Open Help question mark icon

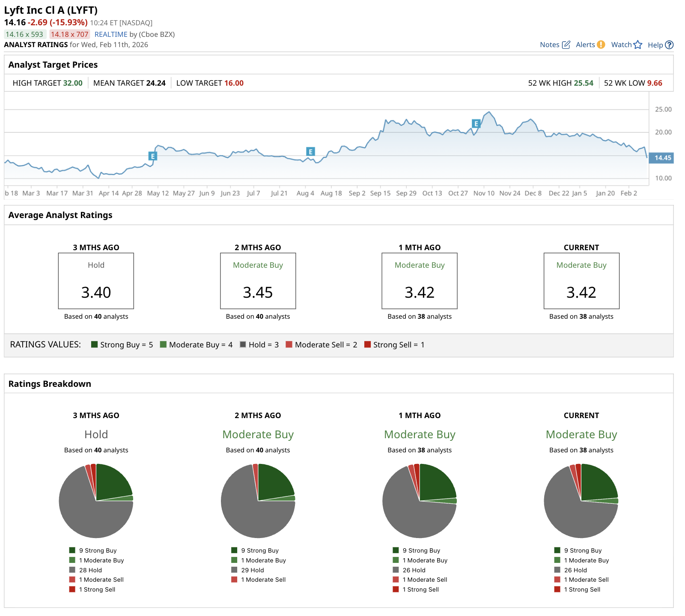(670, 45)
